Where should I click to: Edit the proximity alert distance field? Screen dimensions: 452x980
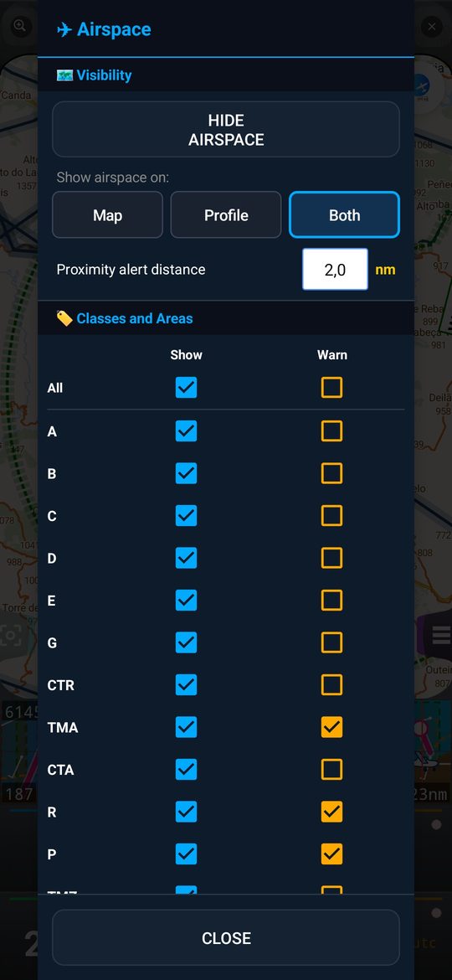(336, 270)
